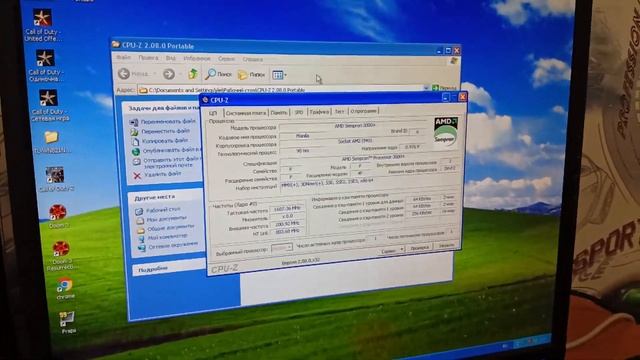Viewport: 640px width, 360px height.
Task: Go to My Documents (Мои документы)
Action: coord(166,219)
